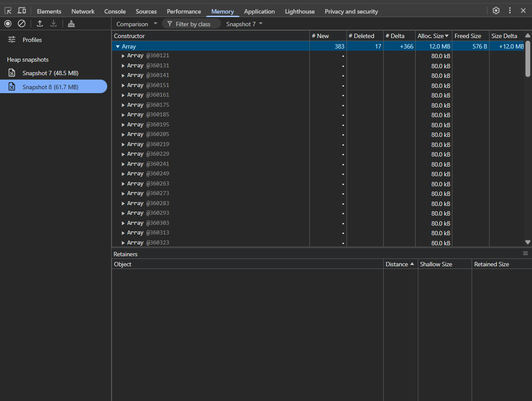Sort retainers by Distance column
Screen dimensions: 532x401
coord(400,264)
